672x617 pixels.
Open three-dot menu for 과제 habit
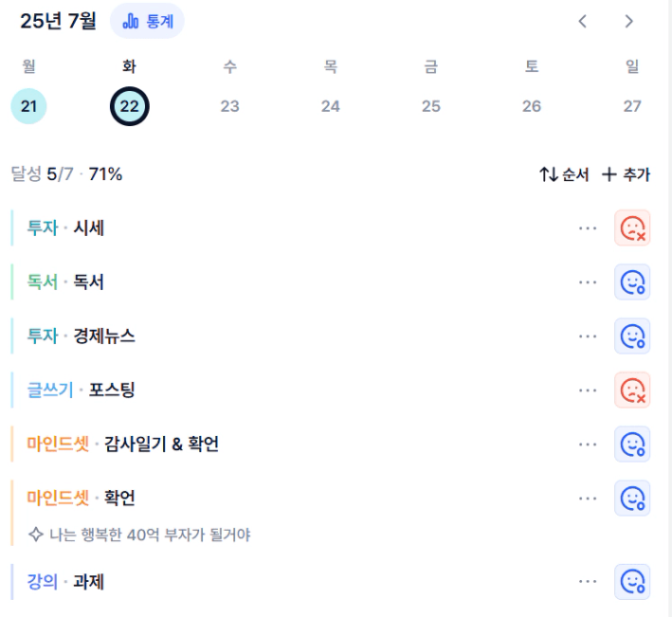(x=587, y=581)
